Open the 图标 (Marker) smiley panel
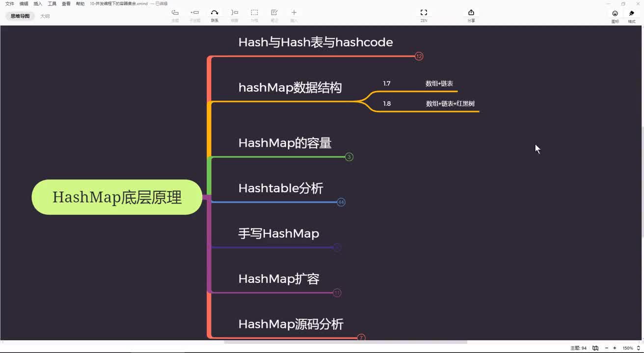The image size is (644, 353). pyautogui.click(x=615, y=14)
